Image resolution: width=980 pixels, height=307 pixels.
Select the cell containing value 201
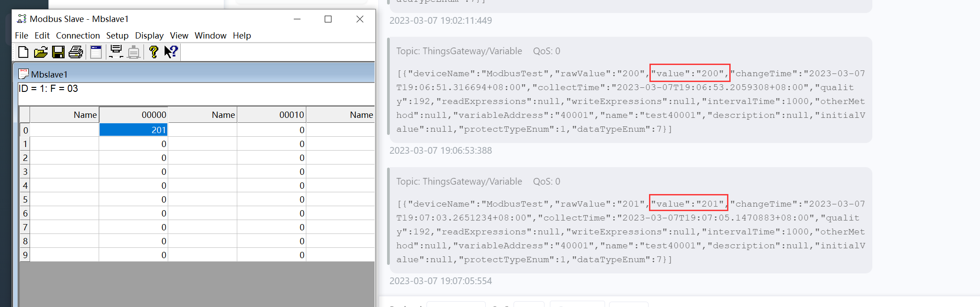[133, 130]
